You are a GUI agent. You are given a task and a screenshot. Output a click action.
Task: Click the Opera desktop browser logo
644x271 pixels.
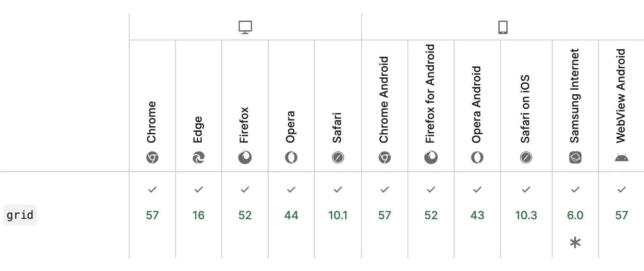tap(291, 158)
